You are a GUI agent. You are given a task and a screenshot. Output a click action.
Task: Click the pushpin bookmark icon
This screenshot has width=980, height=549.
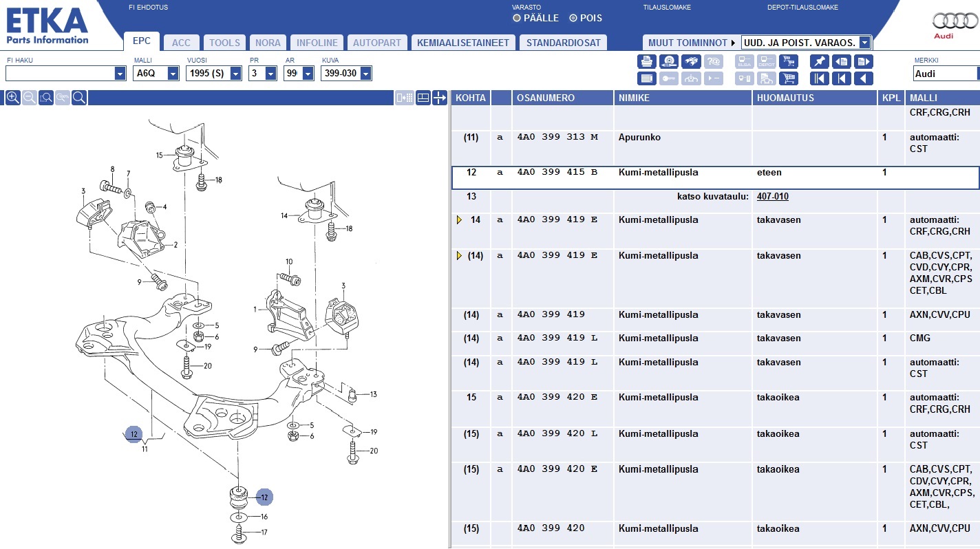point(819,61)
